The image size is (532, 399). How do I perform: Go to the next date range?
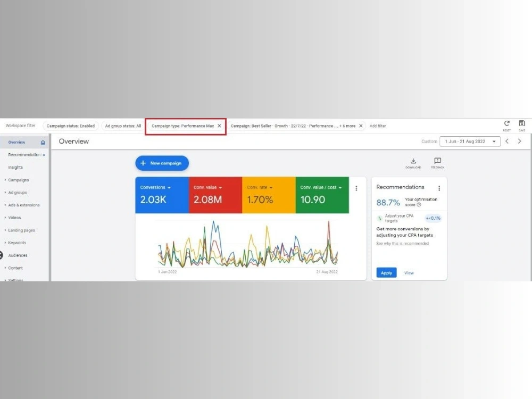(519, 141)
